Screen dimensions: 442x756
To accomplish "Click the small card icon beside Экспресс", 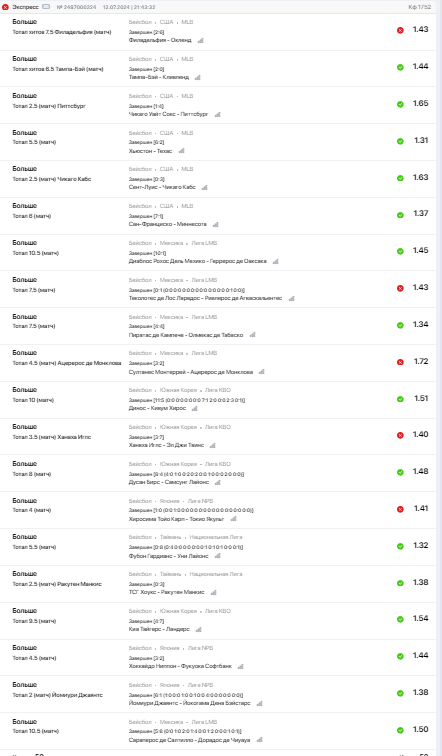I will point(46,7).
